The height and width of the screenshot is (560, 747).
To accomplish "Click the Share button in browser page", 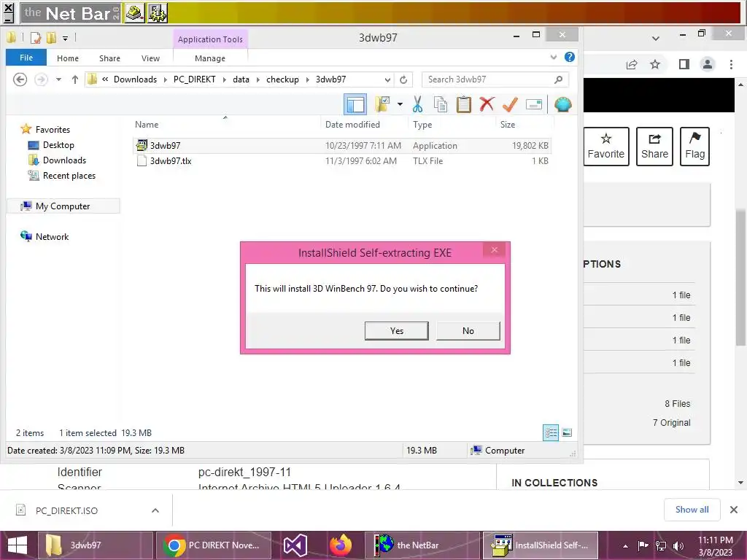I will [x=654, y=146].
